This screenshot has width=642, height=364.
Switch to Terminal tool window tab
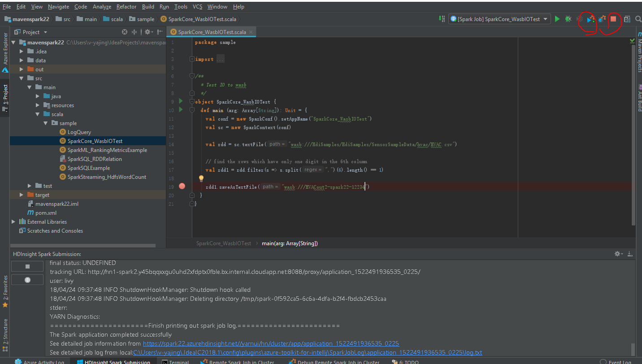click(175, 362)
